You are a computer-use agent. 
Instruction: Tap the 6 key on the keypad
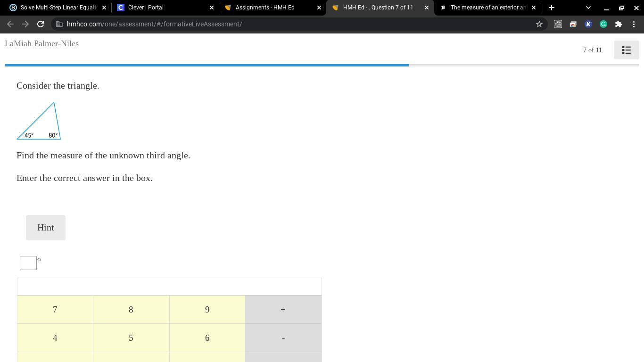[207, 338]
